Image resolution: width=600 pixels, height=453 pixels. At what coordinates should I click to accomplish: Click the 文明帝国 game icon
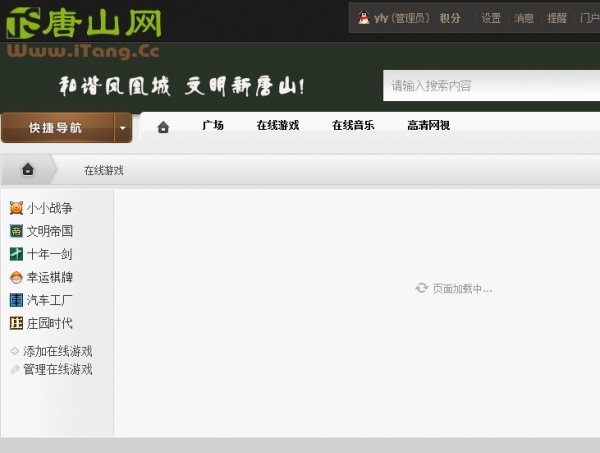tap(16, 231)
